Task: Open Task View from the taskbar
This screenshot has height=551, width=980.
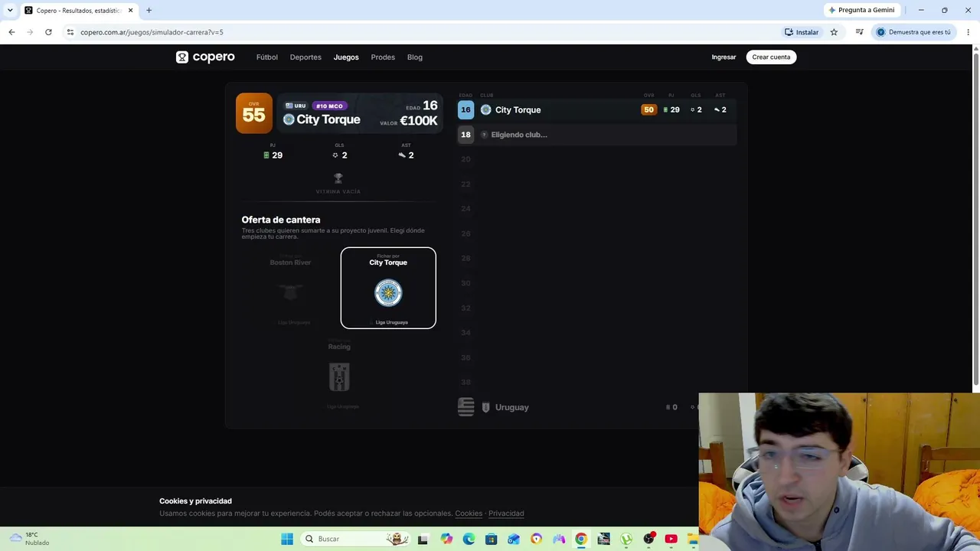Action: (x=423, y=539)
